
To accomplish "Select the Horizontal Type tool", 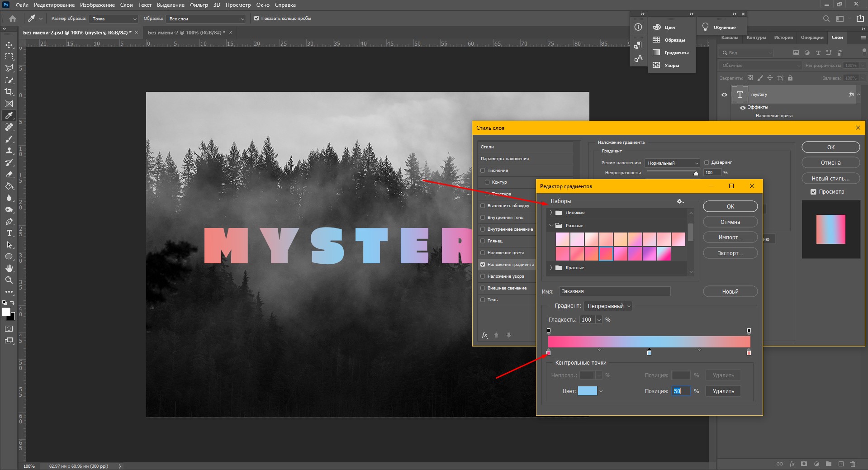I will coord(9,233).
